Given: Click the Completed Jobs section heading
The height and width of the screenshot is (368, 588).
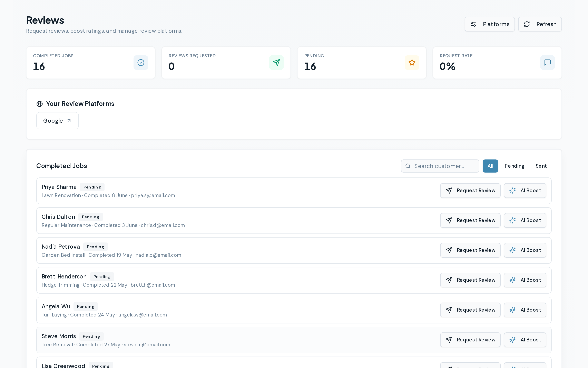Looking at the screenshot, I should point(61,166).
